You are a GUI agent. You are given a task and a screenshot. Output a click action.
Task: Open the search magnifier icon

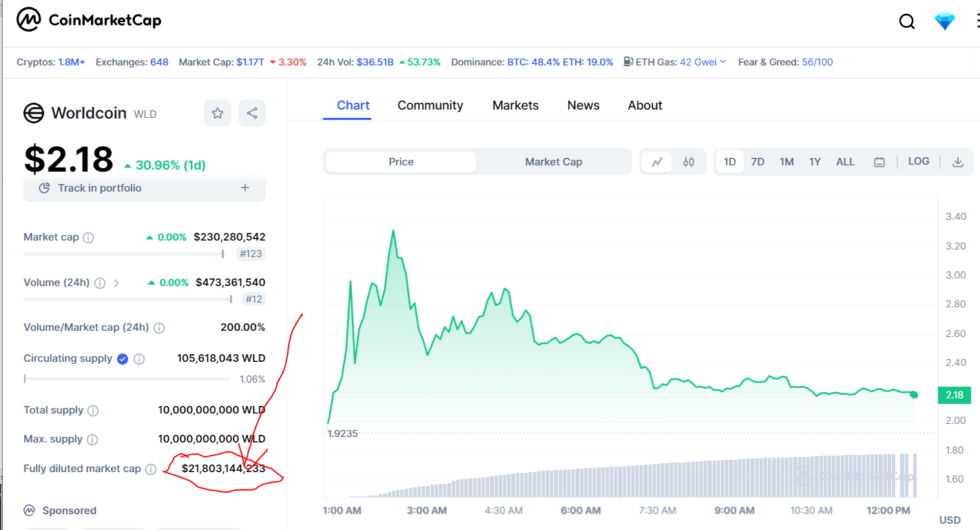907,21
